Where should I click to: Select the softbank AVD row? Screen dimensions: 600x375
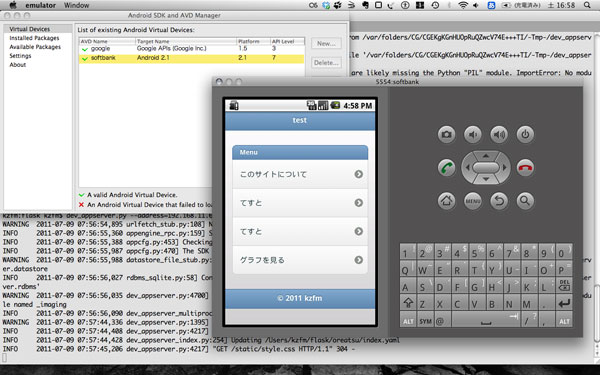[192, 58]
